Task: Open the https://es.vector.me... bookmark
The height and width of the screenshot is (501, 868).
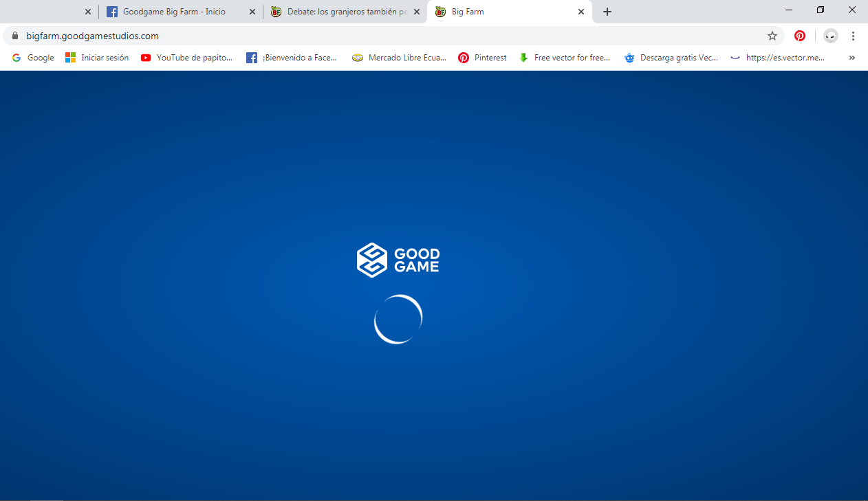Action: click(x=777, y=58)
